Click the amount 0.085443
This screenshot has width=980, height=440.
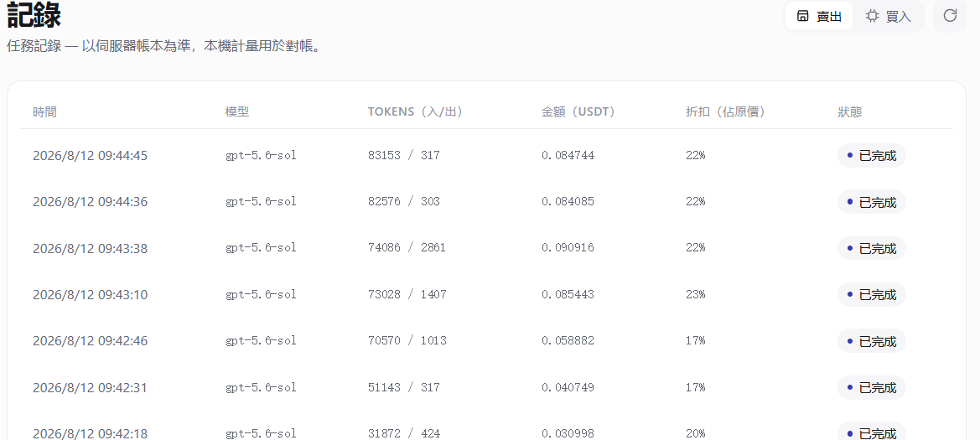click(568, 294)
